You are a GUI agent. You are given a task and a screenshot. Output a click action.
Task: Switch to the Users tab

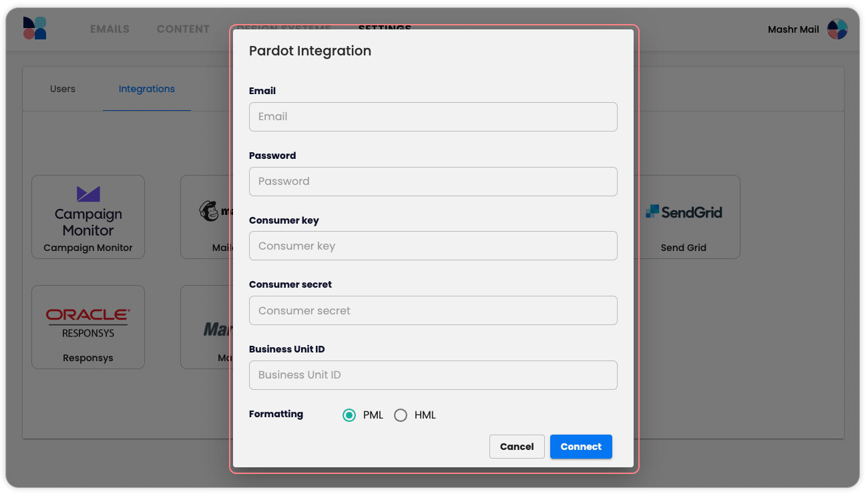(x=63, y=89)
